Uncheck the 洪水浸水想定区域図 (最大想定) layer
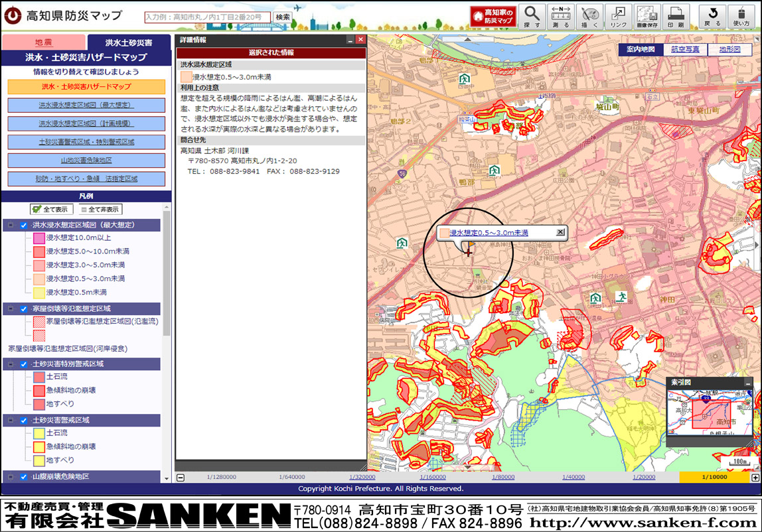This screenshot has height=532, width=762. click(24, 226)
